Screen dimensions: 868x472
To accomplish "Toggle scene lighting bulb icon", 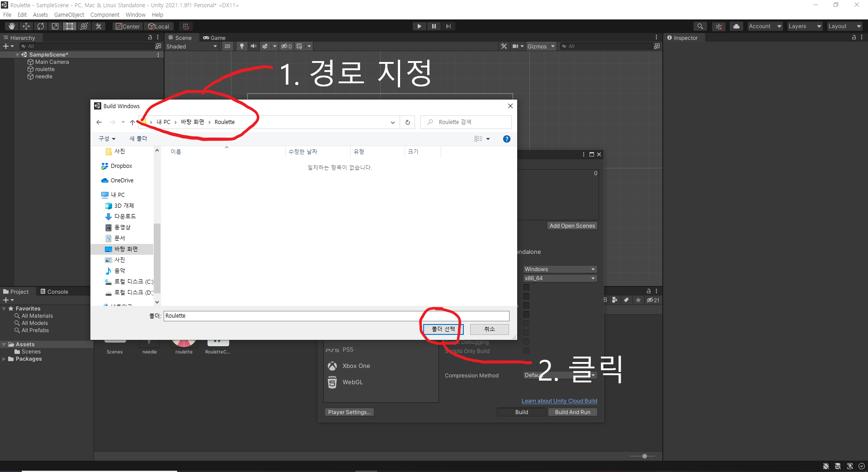I will click(x=242, y=46).
